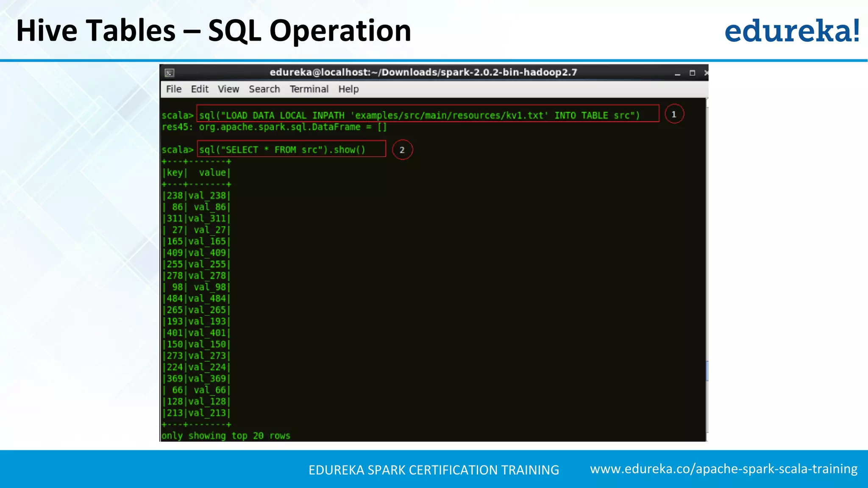
Task: Open the Terminal menu
Action: click(x=309, y=89)
